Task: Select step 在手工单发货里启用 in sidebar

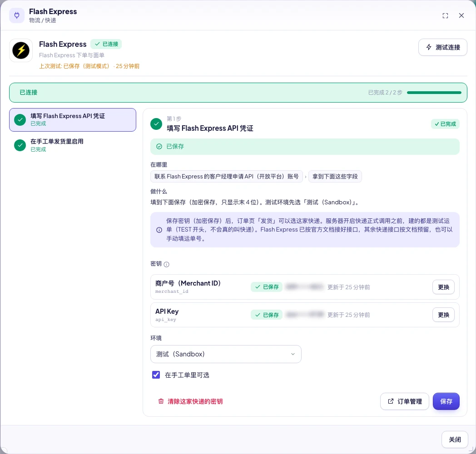Action: pyautogui.click(x=73, y=145)
